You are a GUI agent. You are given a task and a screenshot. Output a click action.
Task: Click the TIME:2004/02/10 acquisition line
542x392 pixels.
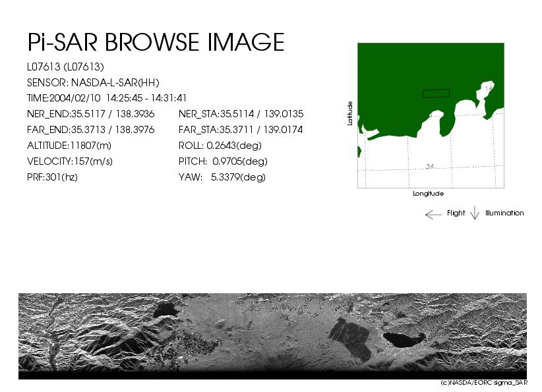107,98
